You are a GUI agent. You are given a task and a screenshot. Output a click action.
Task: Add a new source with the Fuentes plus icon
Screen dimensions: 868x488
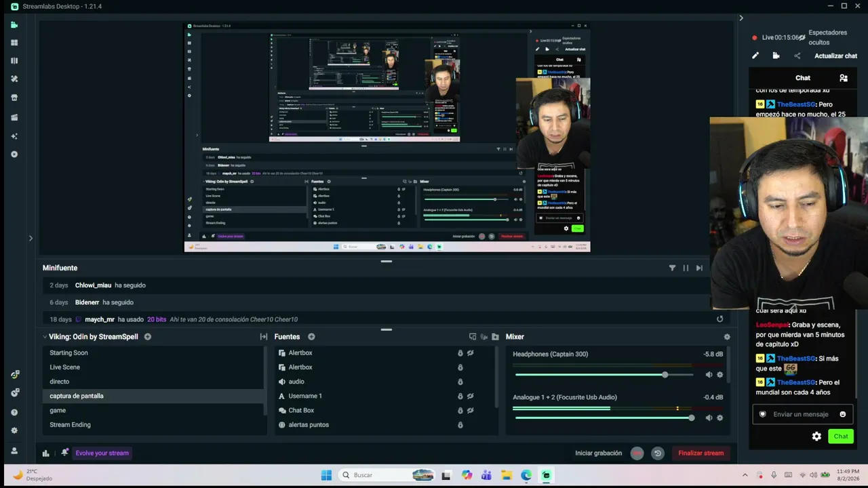[311, 337]
